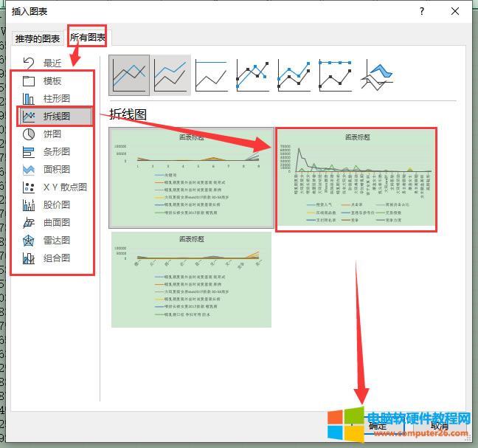Pick 股价图 stock chart type
This screenshot has height=448, width=478.
point(55,205)
